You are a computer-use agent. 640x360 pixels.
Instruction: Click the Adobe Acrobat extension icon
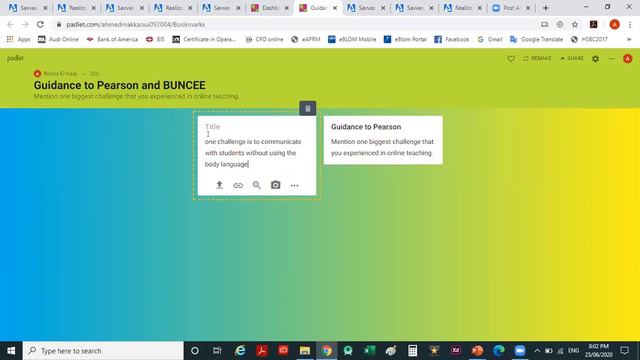click(x=593, y=24)
